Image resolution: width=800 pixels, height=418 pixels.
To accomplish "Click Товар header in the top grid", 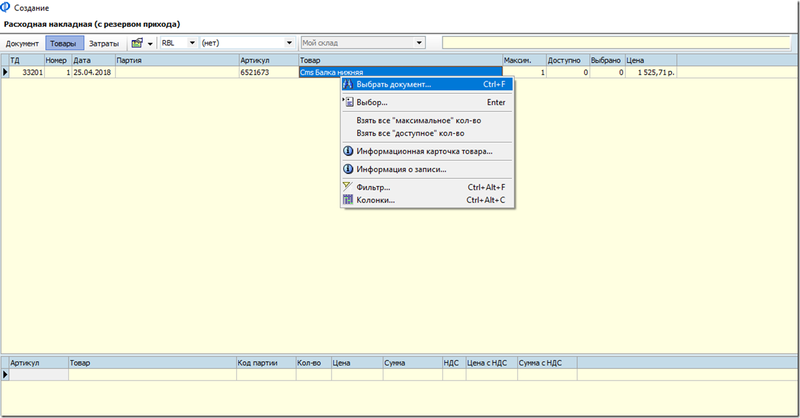I will tap(401, 60).
